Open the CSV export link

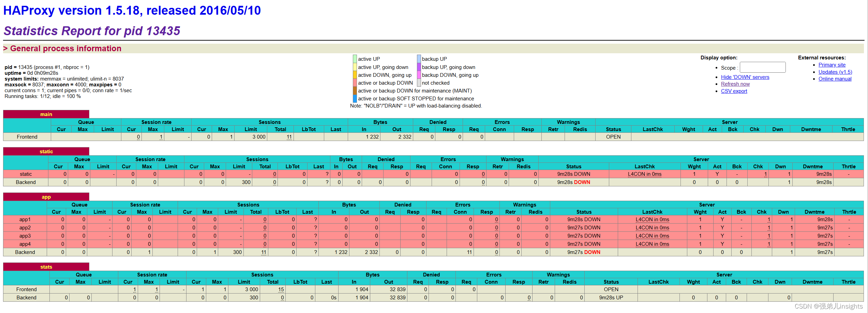(x=734, y=91)
